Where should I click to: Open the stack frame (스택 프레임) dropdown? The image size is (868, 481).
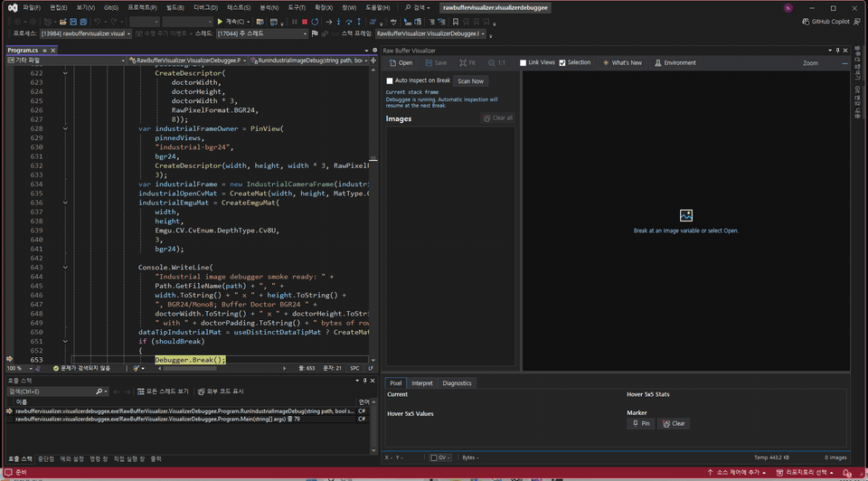pos(430,33)
